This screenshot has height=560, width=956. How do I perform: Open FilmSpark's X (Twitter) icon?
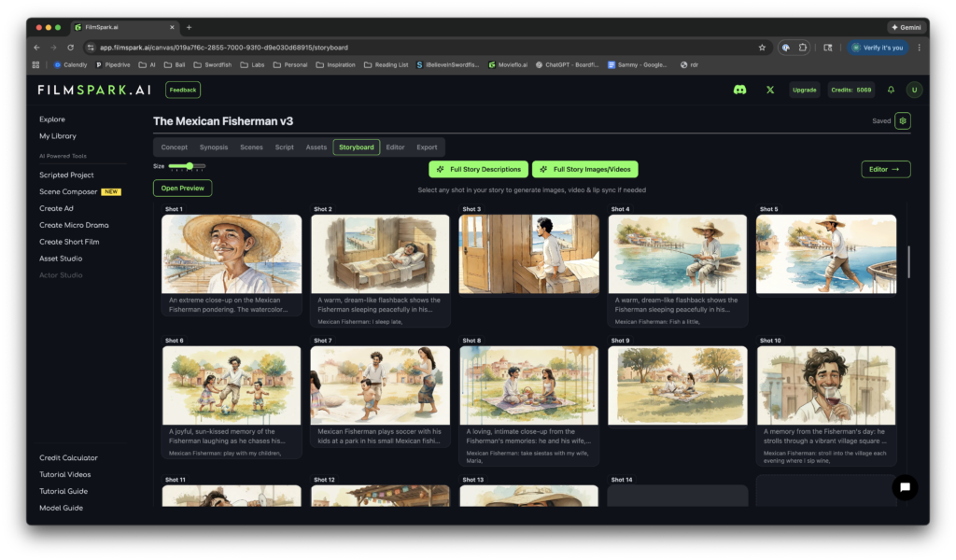769,90
